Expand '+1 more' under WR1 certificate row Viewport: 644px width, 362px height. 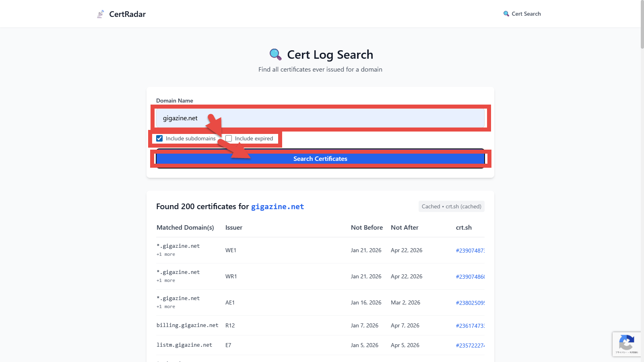[x=166, y=280]
